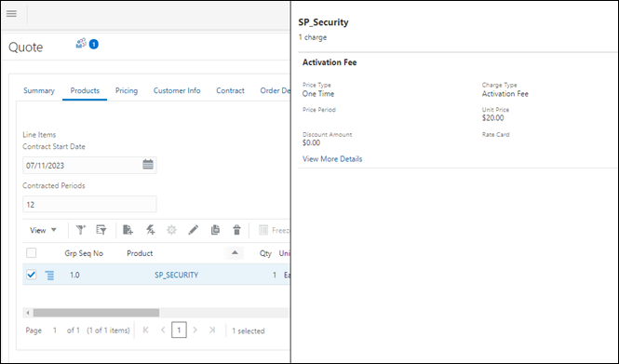
Task: Click the Activation Fee heading in panel
Action: [x=330, y=62]
